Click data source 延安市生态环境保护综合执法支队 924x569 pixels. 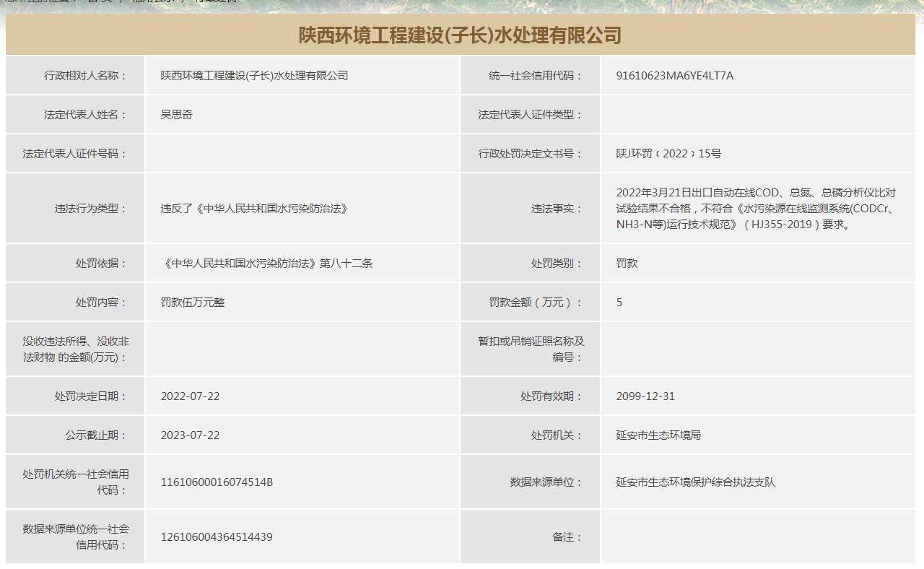pyautogui.click(x=695, y=482)
